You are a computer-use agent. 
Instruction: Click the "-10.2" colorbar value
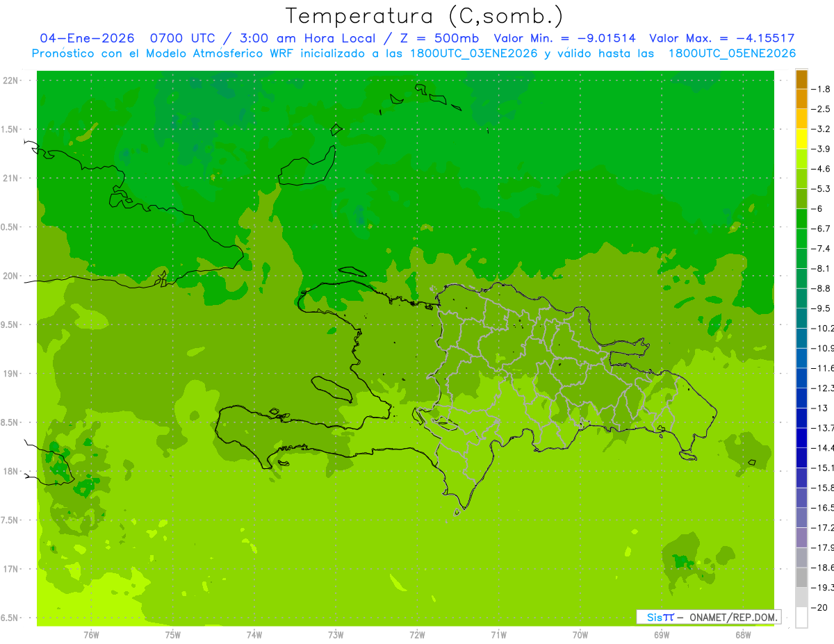[x=823, y=328]
